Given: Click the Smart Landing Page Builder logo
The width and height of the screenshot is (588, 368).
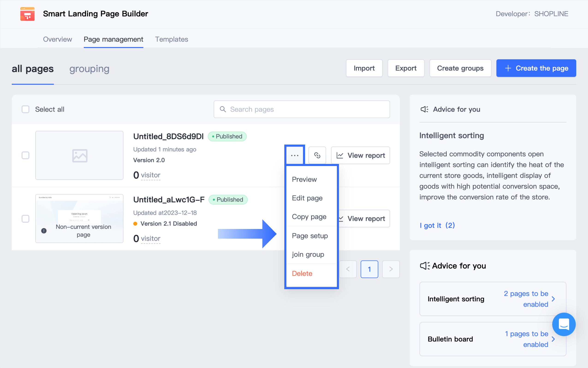Looking at the screenshot, I should [x=27, y=14].
